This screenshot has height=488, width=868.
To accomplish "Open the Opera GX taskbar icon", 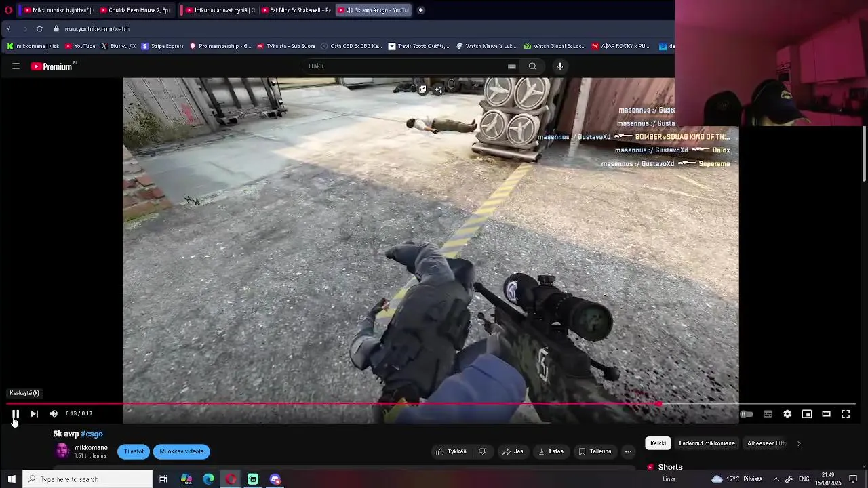I will (x=231, y=479).
